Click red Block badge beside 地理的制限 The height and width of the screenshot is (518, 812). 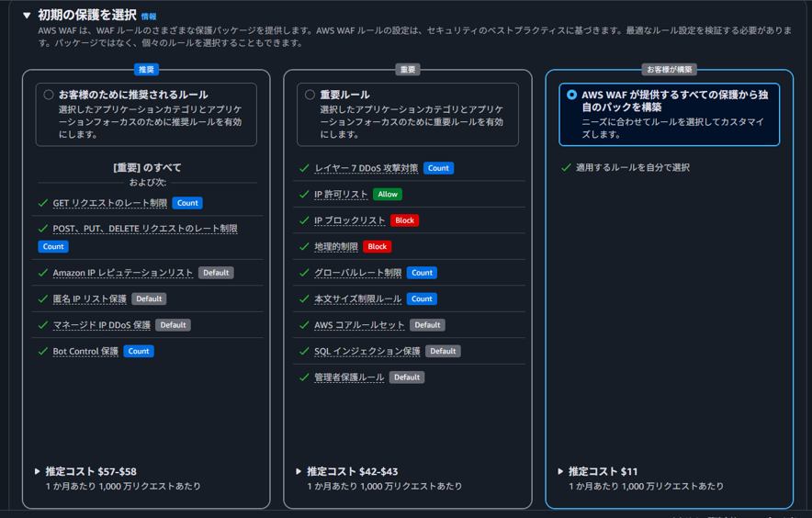378,246
